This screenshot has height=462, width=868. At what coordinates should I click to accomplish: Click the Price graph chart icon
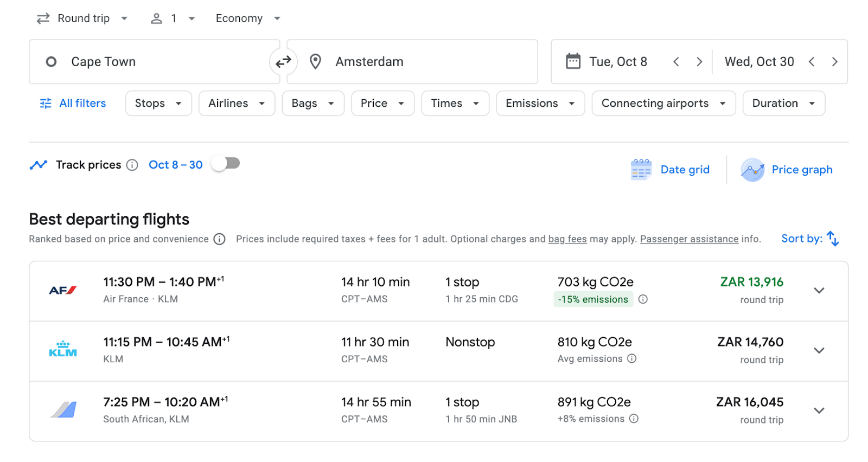pos(752,170)
